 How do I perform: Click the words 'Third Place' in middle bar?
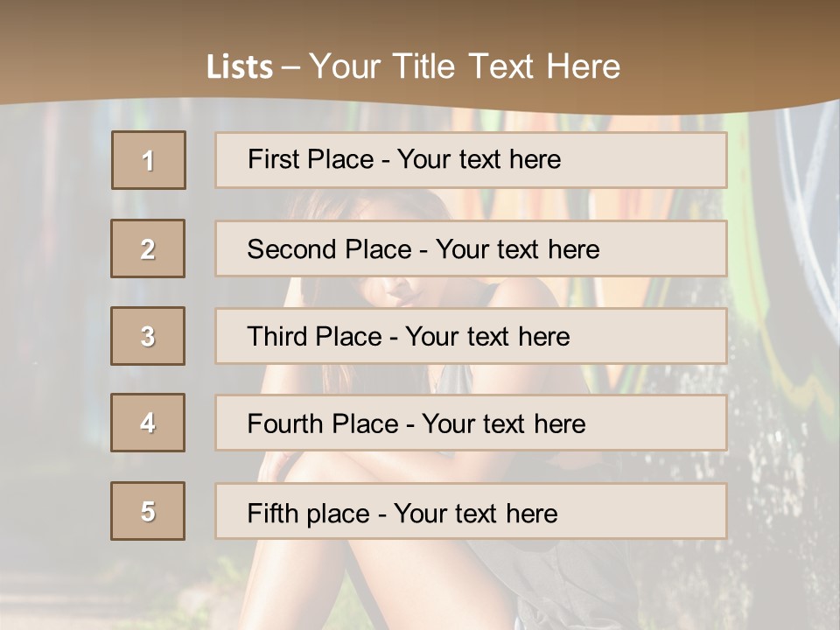click(x=315, y=337)
